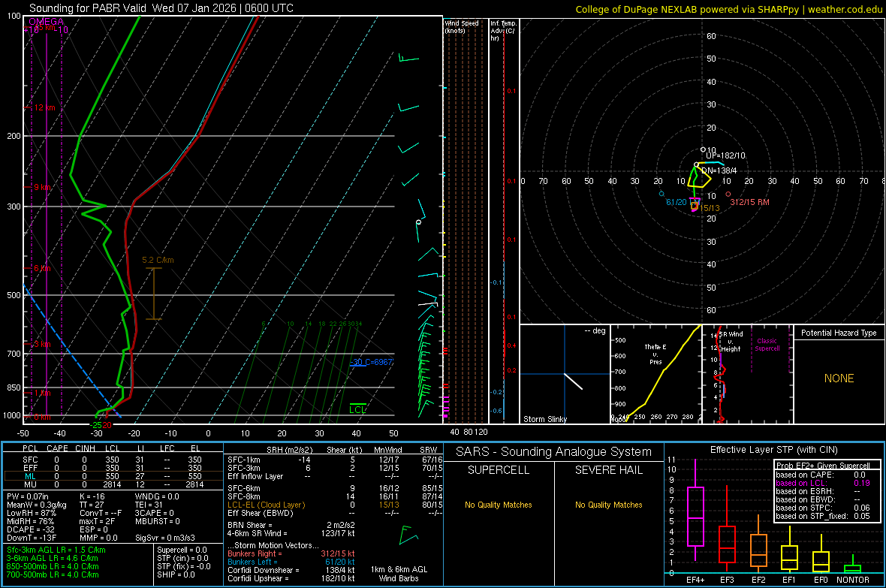Screen dimensions: 886x588
Task: Click the "MidRH = 76%" value
Action: (x=31, y=521)
